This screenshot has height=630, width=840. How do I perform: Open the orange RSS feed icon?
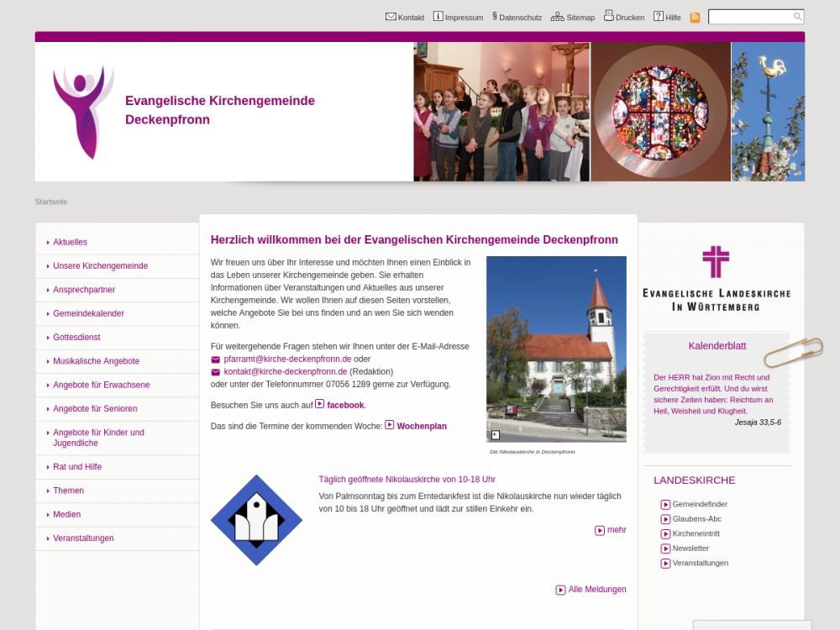coord(695,18)
